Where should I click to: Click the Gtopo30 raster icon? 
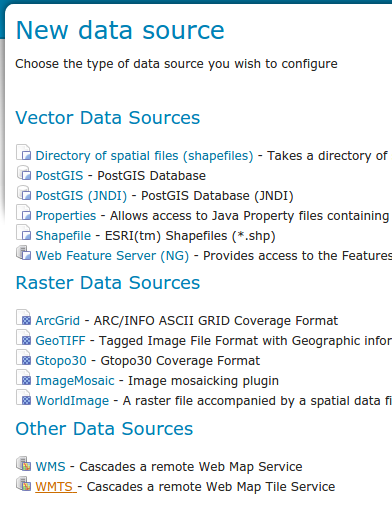point(24,358)
